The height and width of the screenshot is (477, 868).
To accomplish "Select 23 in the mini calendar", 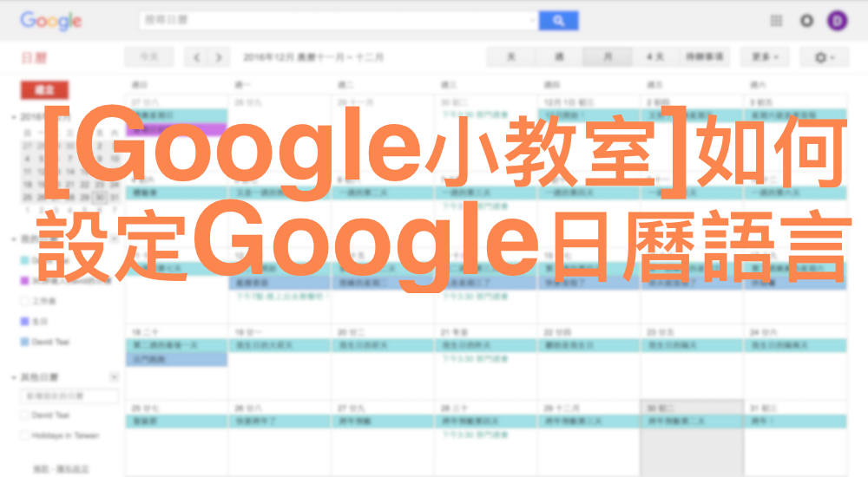I will pos(100,184).
